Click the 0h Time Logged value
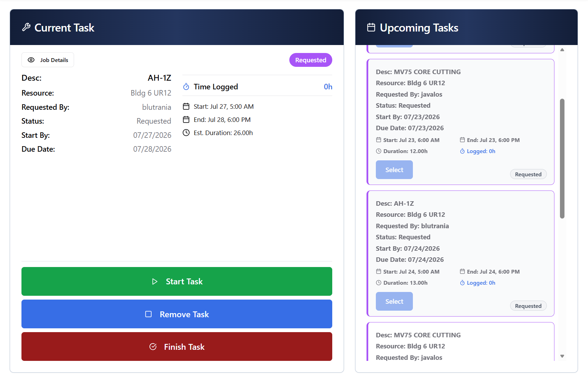Screen dimensions: 588x382 pyautogui.click(x=328, y=87)
